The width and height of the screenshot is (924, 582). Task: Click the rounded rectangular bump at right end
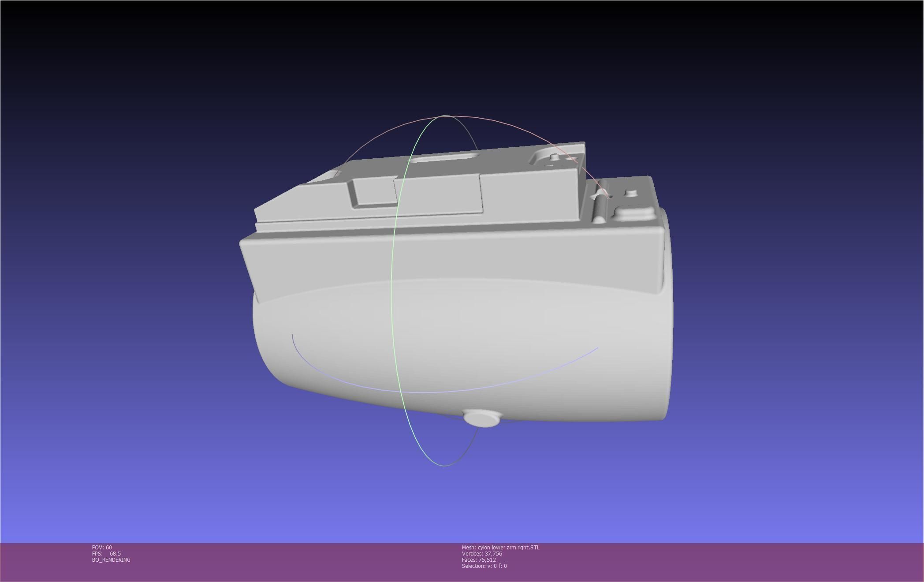click(633, 213)
